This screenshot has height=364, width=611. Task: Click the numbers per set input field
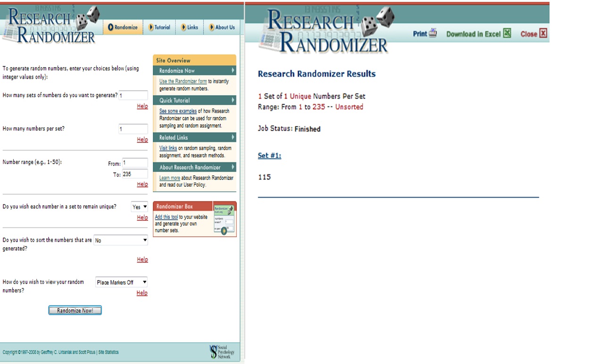(x=133, y=129)
